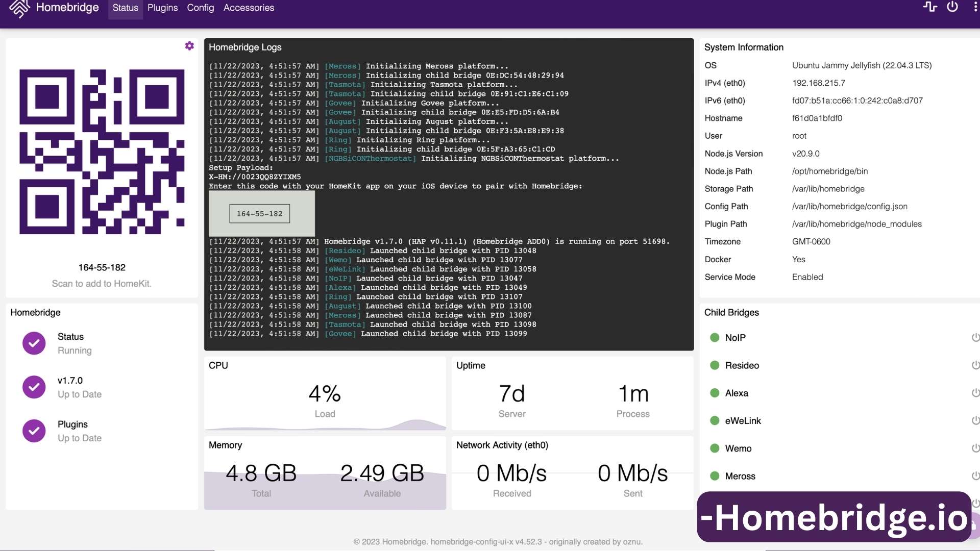Click the Plugins Up to Date checkmark
Viewport: 980px width, 551px height.
[x=33, y=430]
